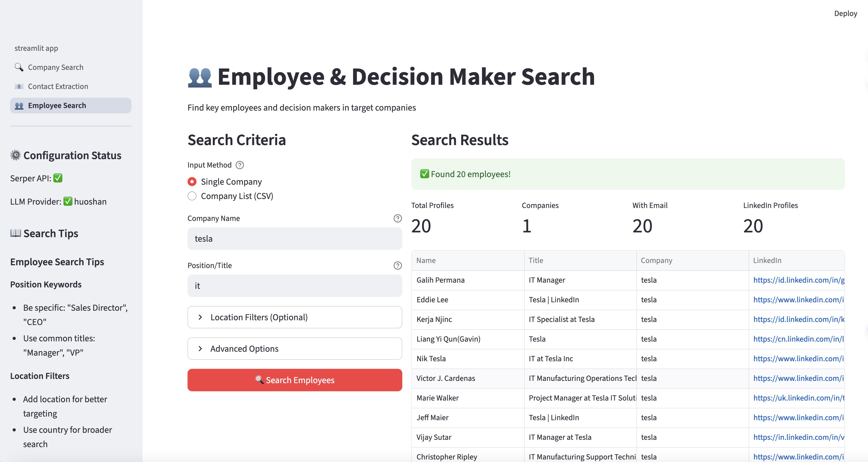Click the Christopher Ripley name cell

(468, 456)
